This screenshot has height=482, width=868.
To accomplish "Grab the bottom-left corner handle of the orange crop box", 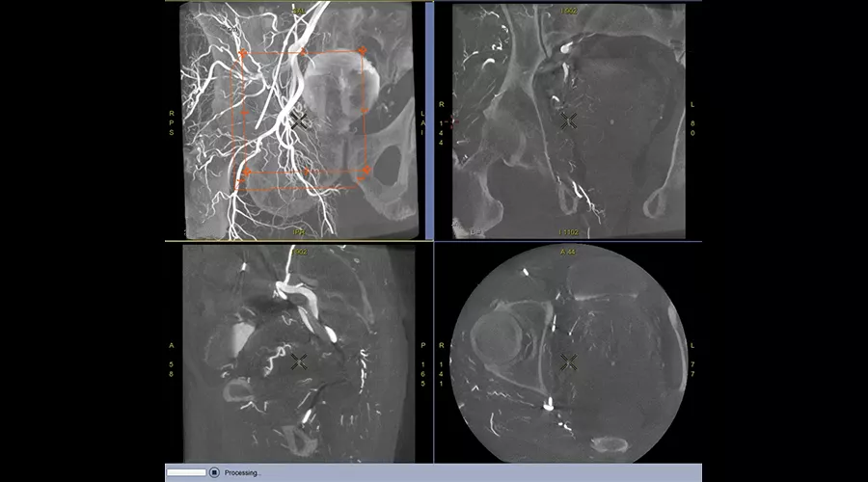I will pyautogui.click(x=247, y=173).
